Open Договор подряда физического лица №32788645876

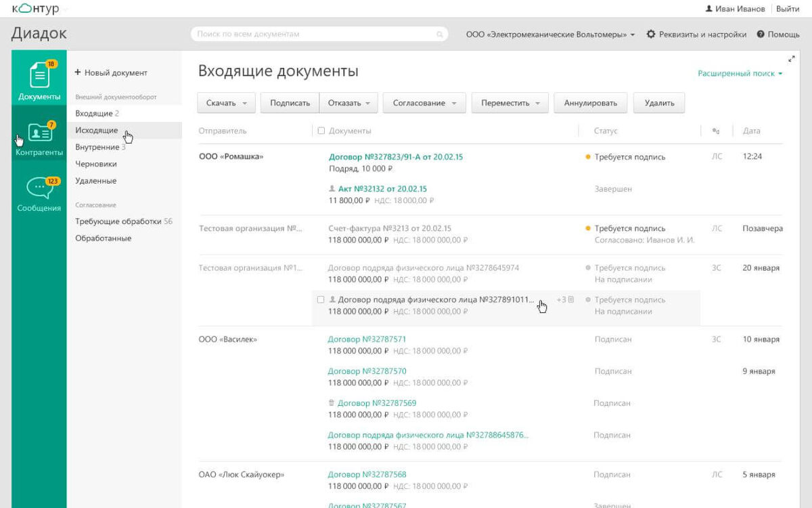point(428,435)
